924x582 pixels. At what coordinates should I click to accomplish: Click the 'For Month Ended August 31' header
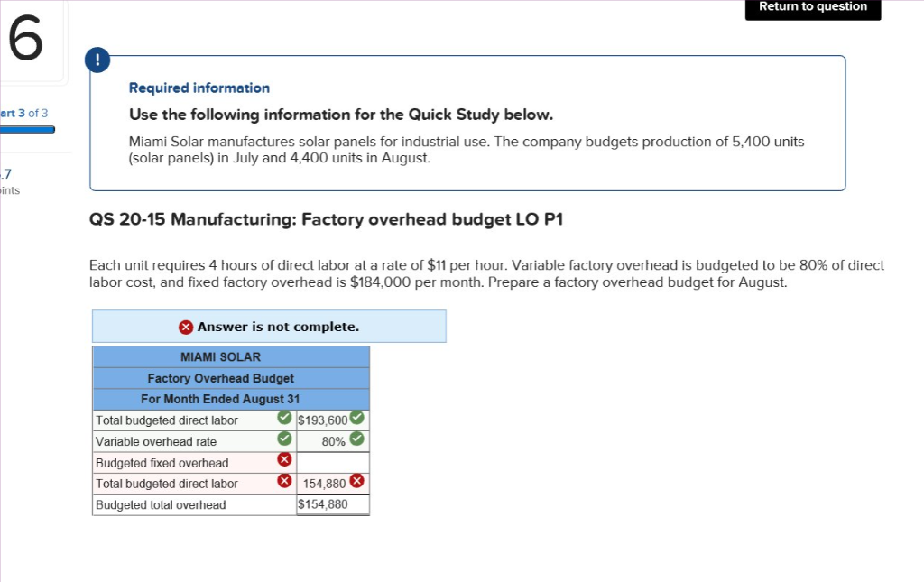231,399
